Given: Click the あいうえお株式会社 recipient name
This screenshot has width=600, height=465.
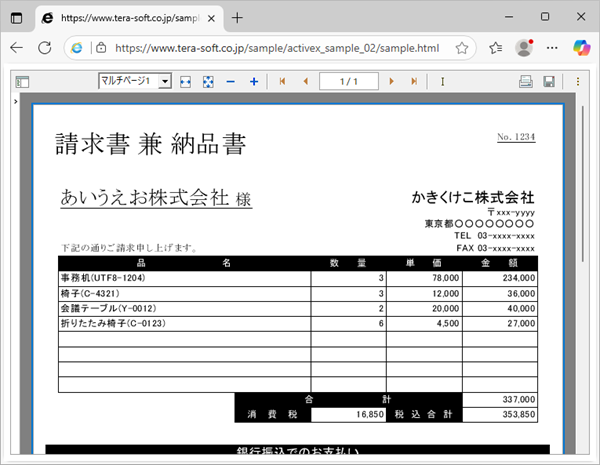Looking at the screenshot, I should pyautogui.click(x=144, y=197).
